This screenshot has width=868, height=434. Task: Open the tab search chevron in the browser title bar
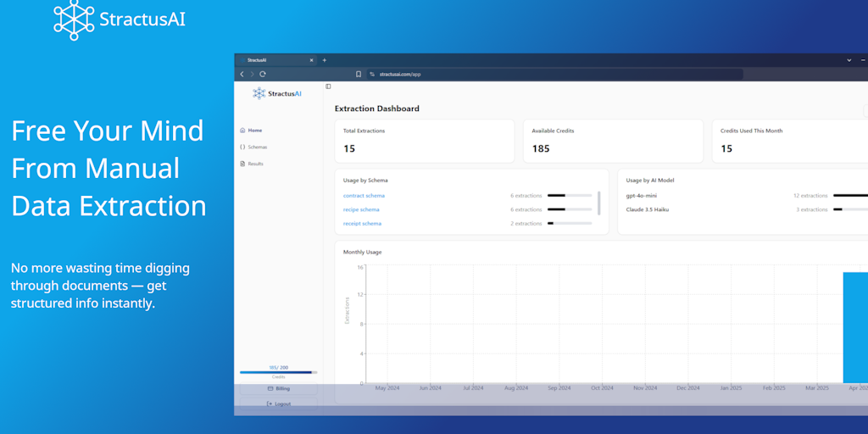coord(849,60)
